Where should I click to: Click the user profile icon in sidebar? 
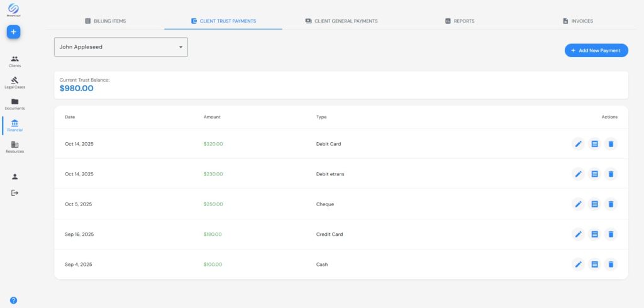click(x=14, y=177)
